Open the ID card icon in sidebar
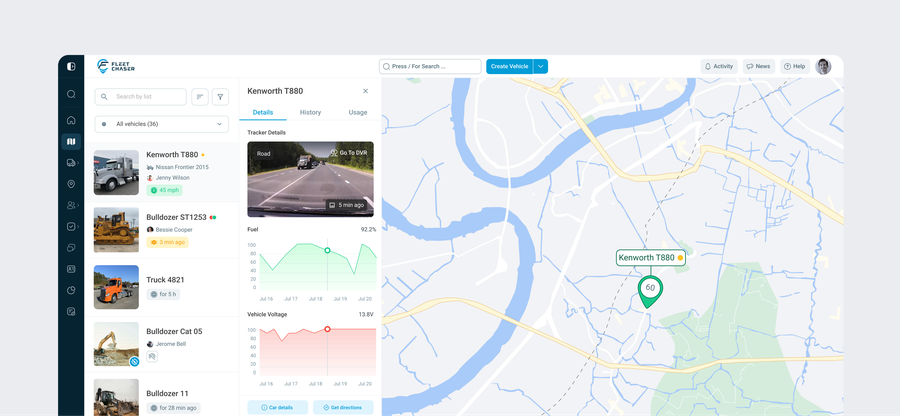 point(71,269)
